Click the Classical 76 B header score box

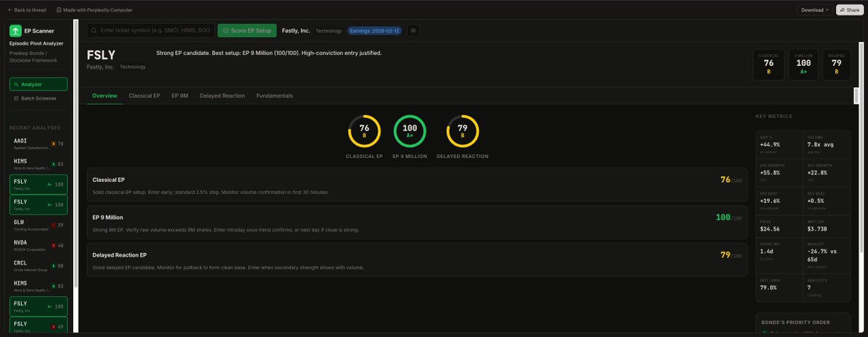(x=768, y=65)
